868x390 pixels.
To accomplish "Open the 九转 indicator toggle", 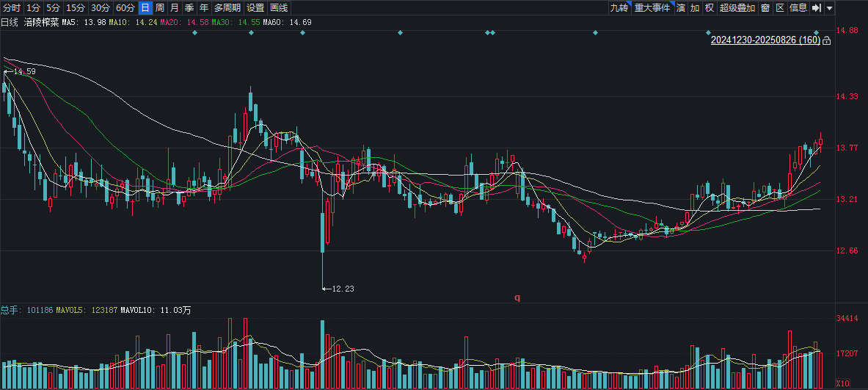I will click(x=619, y=8).
